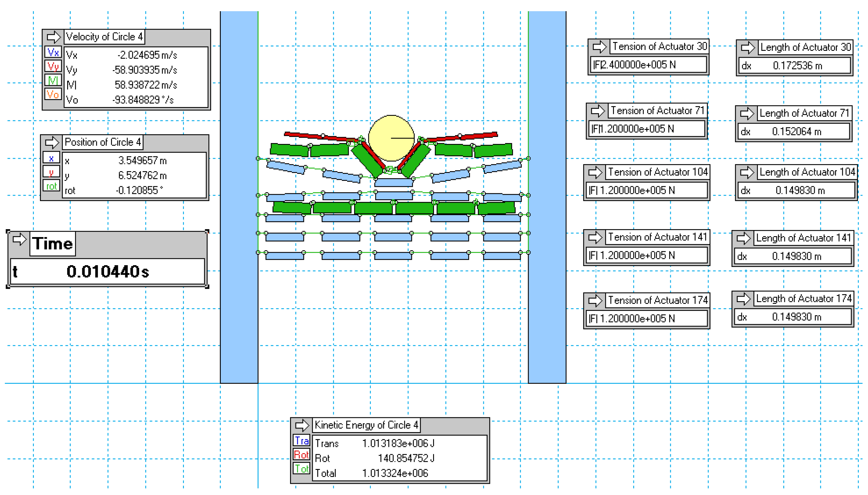Toggle the red Rot energy channel button
This screenshot has height=495, width=868.
click(x=301, y=454)
